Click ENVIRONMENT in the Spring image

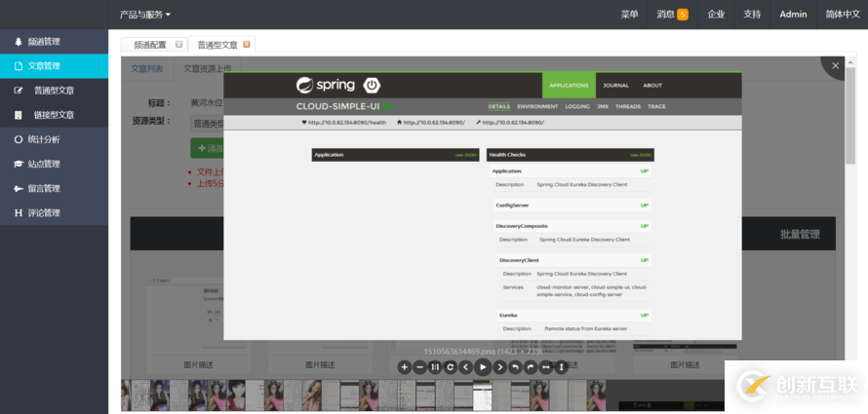pyautogui.click(x=537, y=106)
